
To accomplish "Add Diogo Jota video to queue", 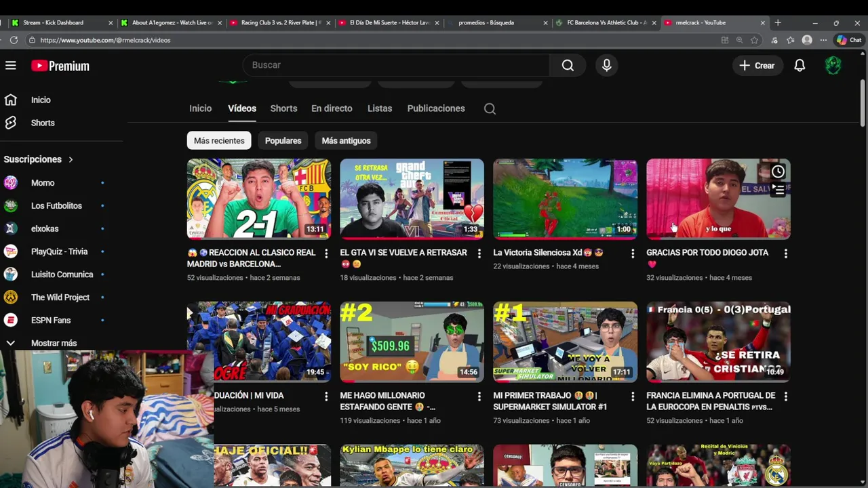I will 778,190.
